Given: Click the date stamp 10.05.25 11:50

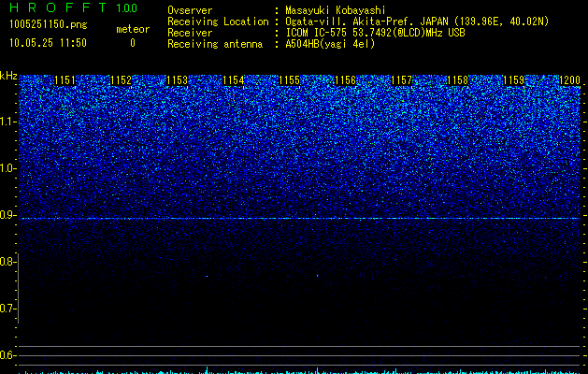Looking at the screenshot, I should click(x=48, y=43).
